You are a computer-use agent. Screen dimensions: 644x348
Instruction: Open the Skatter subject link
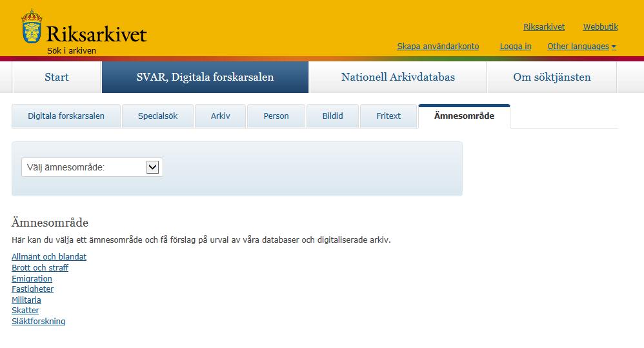[25, 311]
